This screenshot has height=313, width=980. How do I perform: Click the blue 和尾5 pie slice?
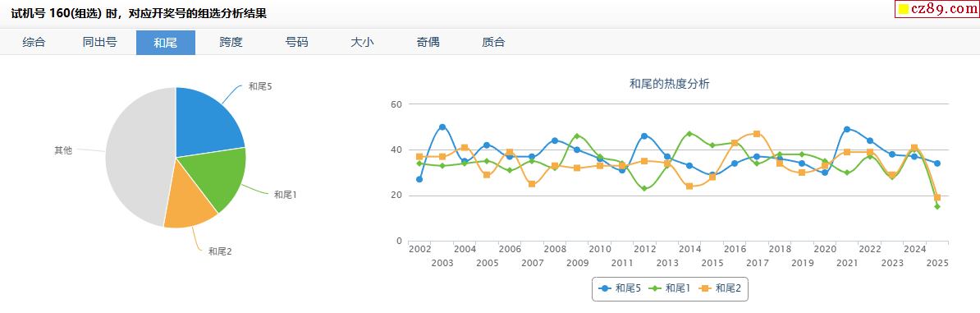(x=206, y=122)
